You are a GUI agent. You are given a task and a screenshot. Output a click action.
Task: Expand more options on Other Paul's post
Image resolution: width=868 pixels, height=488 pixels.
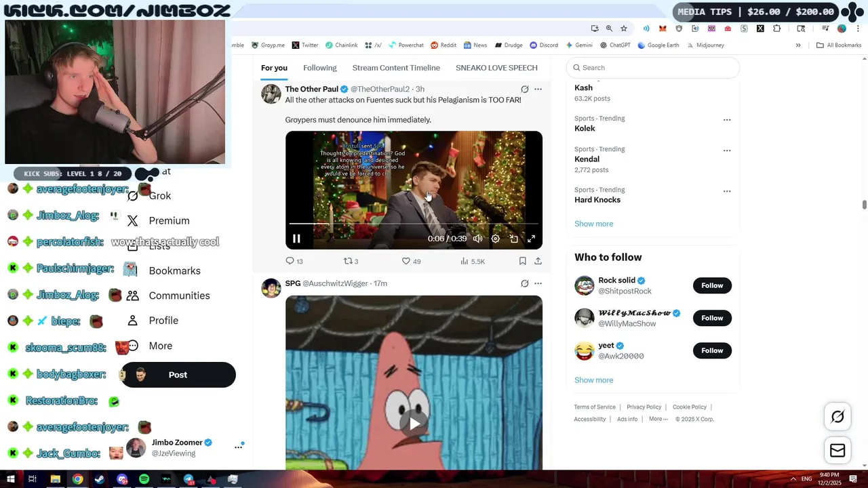tap(538, 89)
